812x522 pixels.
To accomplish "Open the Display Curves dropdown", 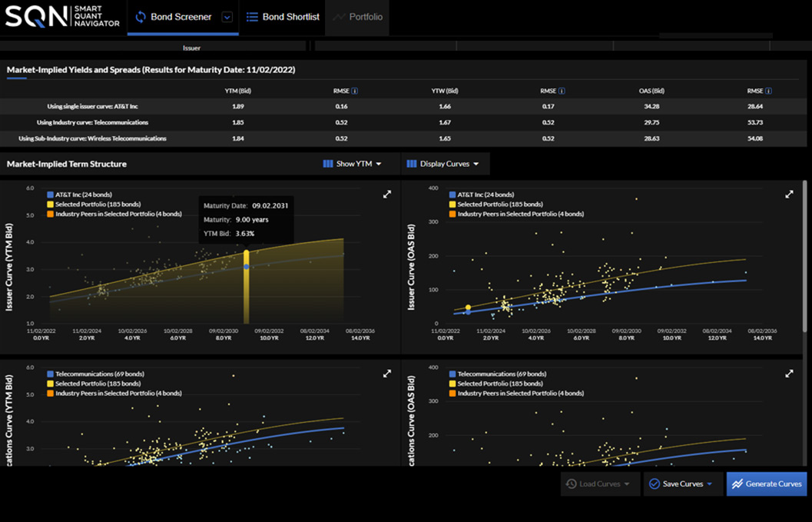I will [442, 164].
